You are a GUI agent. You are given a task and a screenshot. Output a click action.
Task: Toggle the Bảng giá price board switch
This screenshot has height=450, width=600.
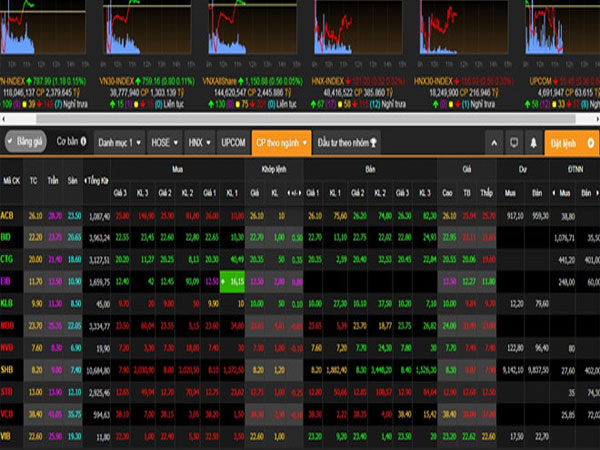click(26, 142)
